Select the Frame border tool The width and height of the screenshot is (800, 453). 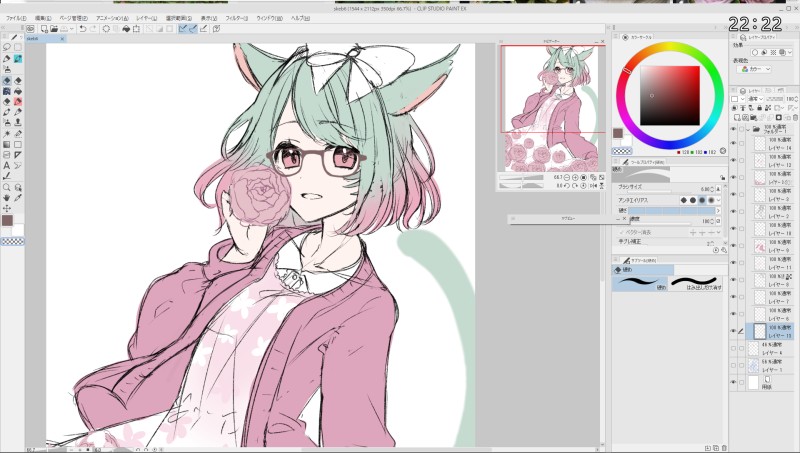7,155
